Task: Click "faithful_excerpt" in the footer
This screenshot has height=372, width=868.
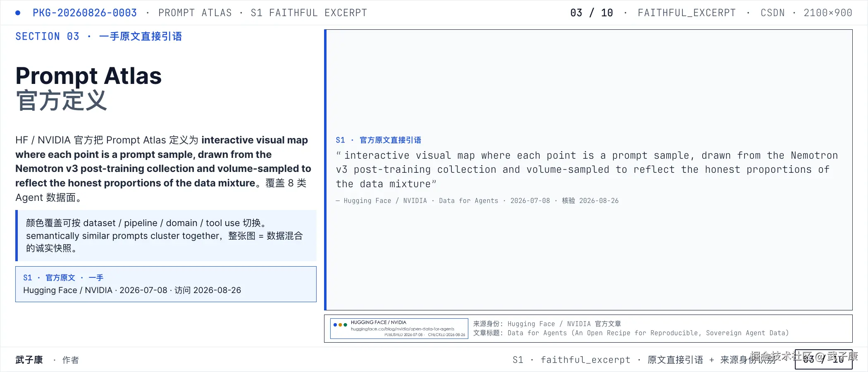Action: click(x=586, y=360)
